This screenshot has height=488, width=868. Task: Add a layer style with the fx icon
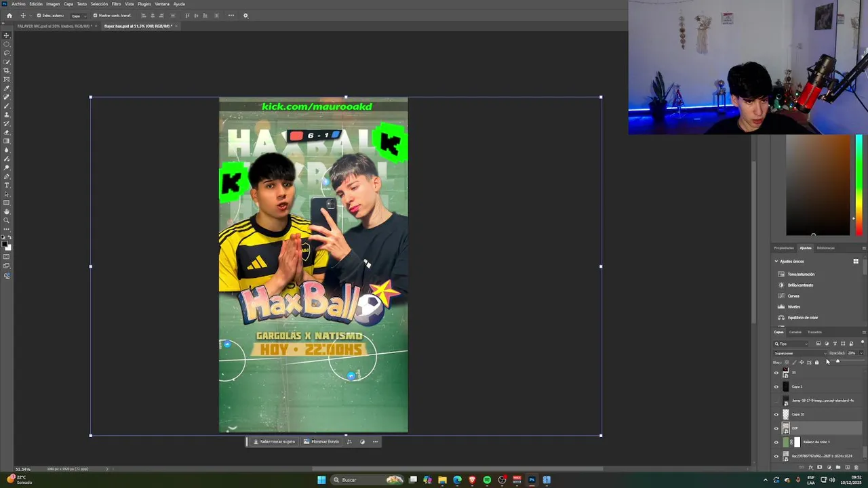point(810,467)
